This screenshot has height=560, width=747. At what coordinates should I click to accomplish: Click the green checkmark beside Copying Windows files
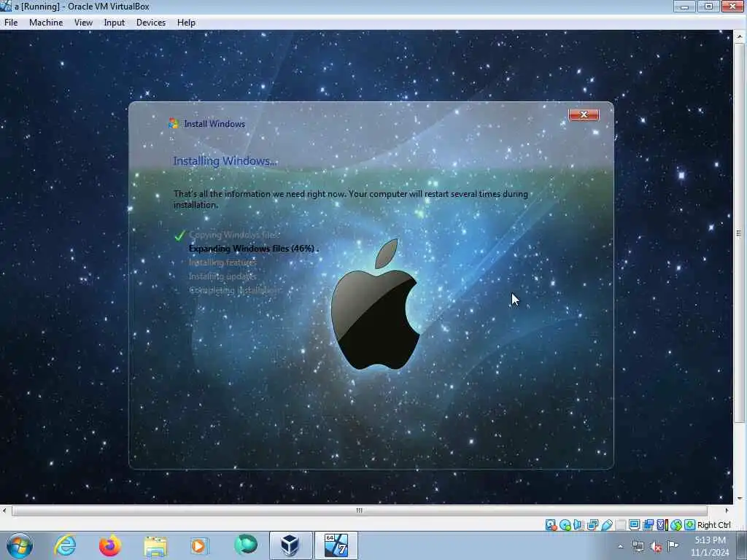coord(179,236)
